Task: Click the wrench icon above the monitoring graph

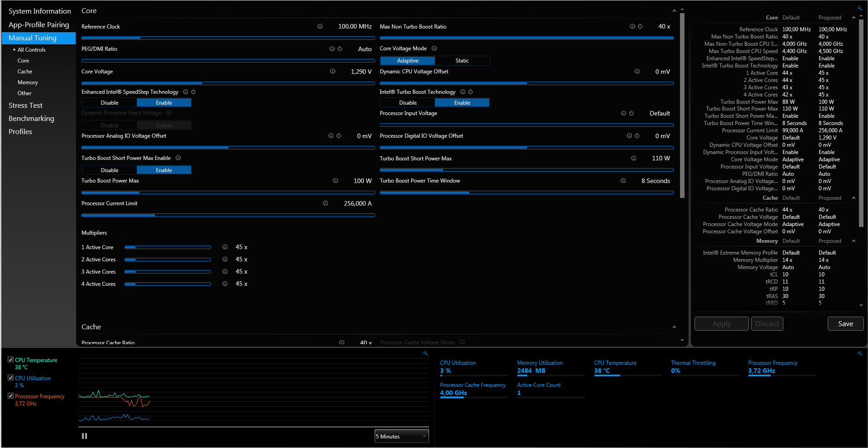Action: 425,353
